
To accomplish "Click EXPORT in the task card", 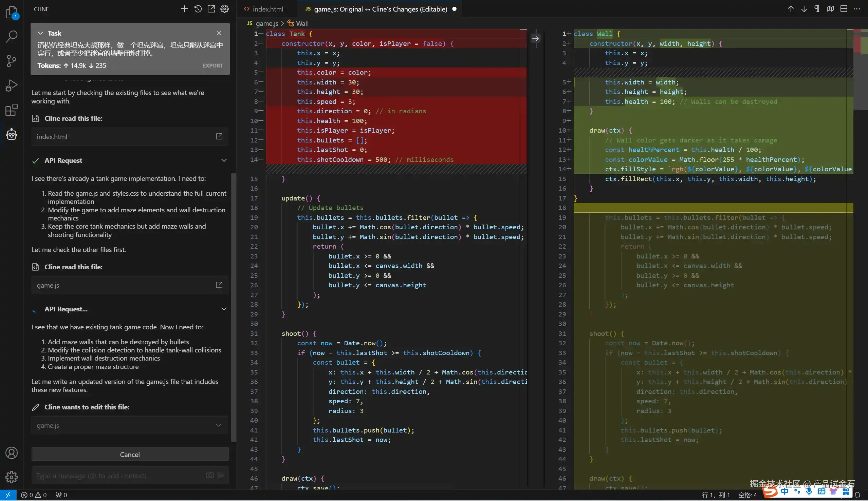I will [213, 66].
